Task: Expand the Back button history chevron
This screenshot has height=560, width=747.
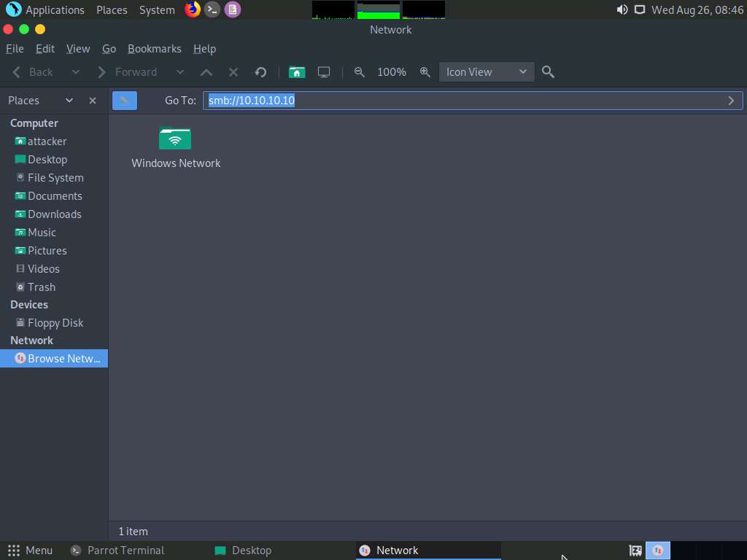Action: (x=75, y=71)
